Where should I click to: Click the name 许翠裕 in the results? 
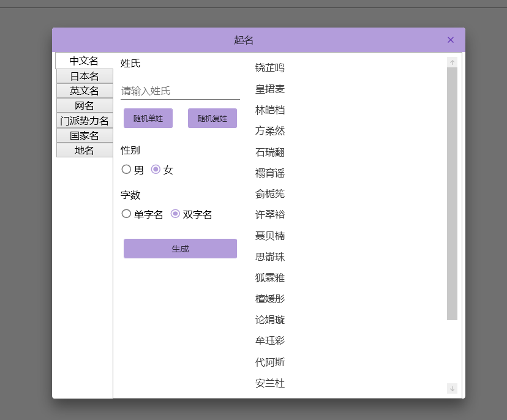tap(269, 215)
